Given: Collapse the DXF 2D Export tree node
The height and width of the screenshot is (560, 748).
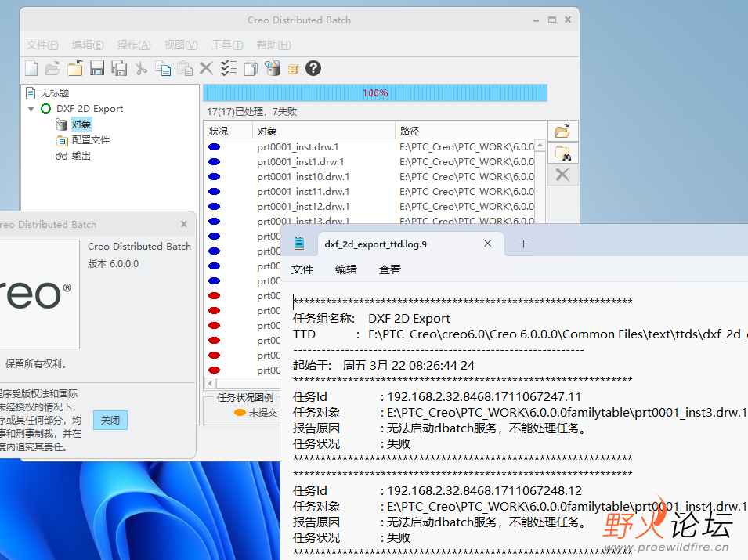Looking at the screenshot, I should tap(31, 109).
